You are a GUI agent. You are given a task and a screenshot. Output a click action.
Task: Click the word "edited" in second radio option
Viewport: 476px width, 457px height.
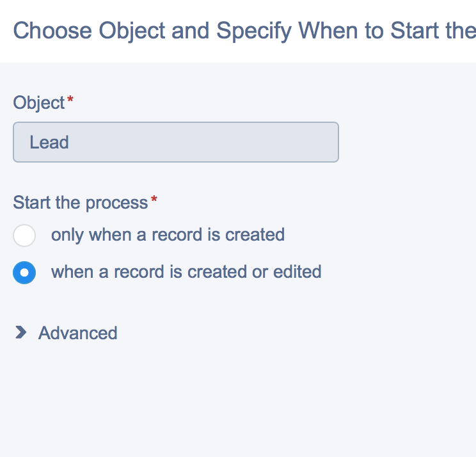[x=297, y=271]
